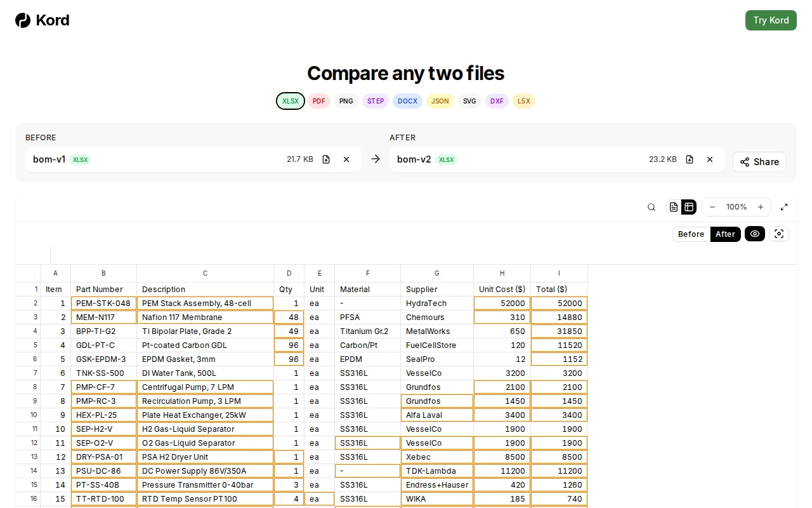The image size is (812, 508).
Task: Click the 'bom-v1' file name
Action: click(x=49, y=159)
